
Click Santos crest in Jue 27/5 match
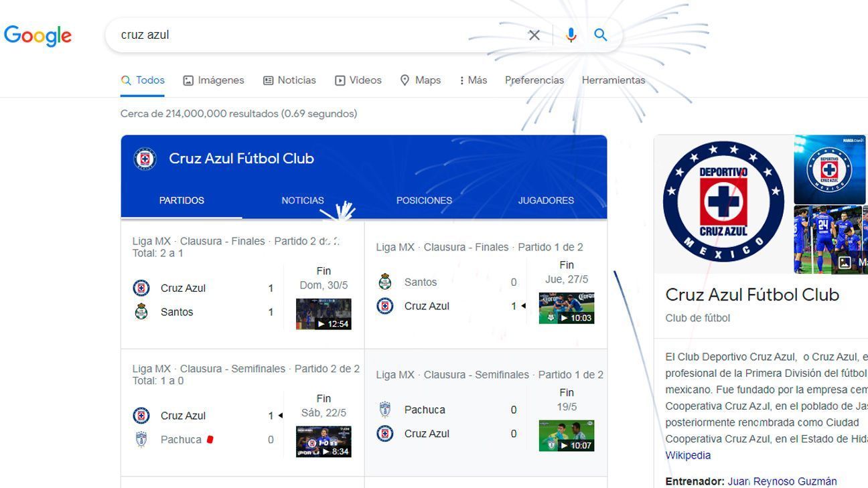click(x=385, y=282)
